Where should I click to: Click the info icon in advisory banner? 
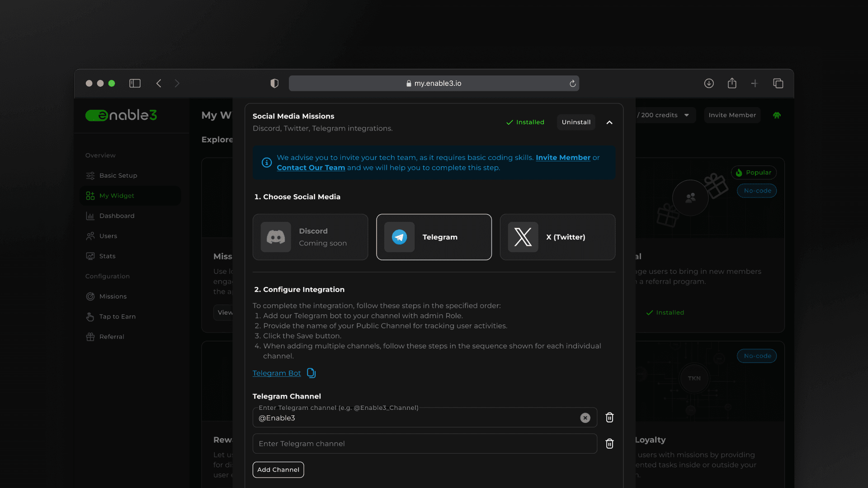pos(267,162)
